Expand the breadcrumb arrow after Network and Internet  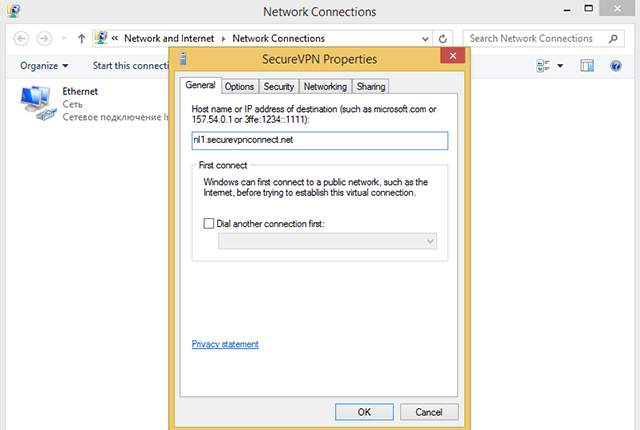[223, 39]
